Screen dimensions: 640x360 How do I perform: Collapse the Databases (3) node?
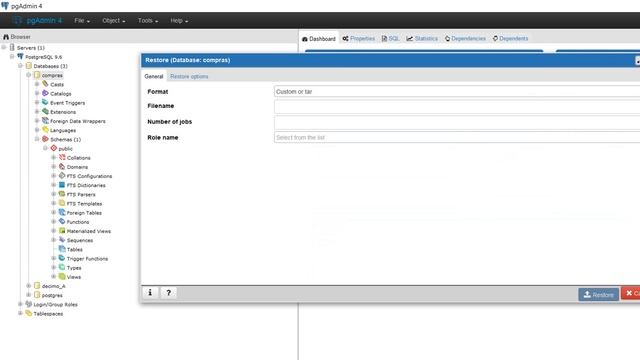click(x=20, y=65)
